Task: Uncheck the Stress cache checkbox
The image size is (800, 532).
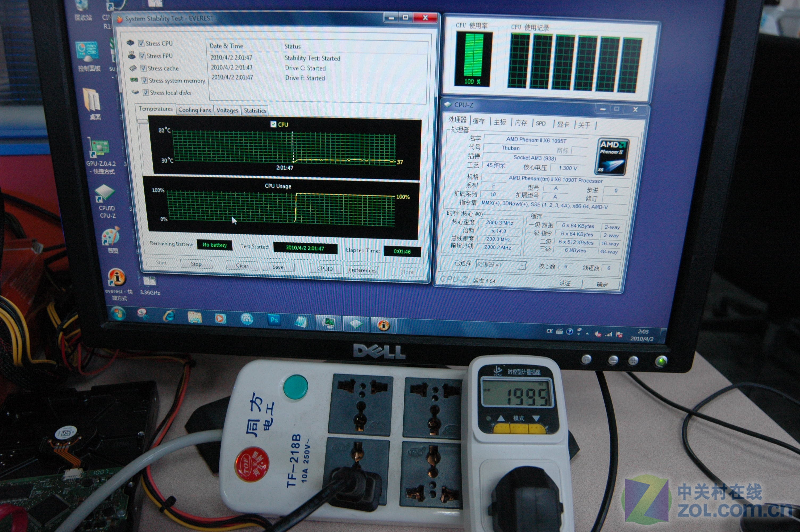Action: [143, 68]
